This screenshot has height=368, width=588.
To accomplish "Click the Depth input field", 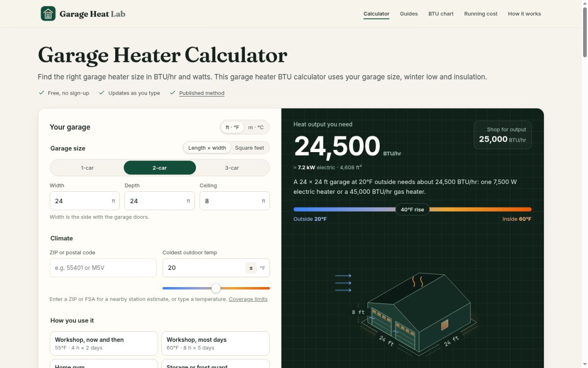I will pos(160,201).
